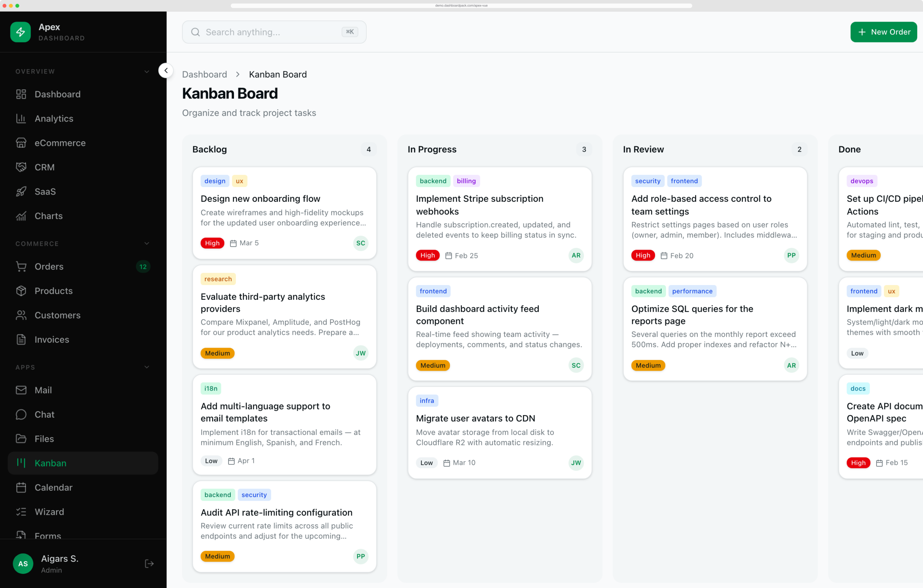The width and height of the screenshot is (923, 588).
Task: Open the Analytics sidebar item
Action: tap(83, 119)
